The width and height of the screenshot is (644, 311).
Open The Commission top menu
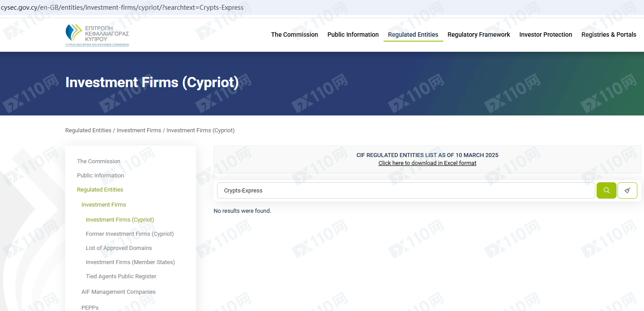[295, 35]
